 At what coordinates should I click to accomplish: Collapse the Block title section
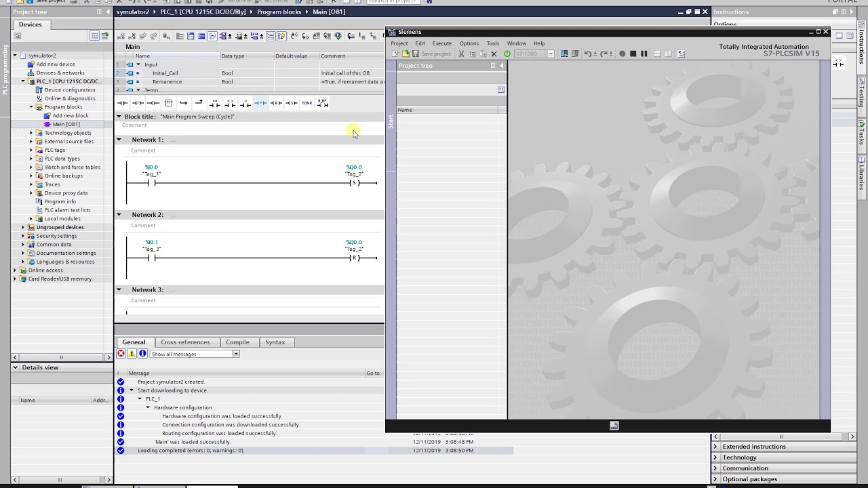click(119, 117)
